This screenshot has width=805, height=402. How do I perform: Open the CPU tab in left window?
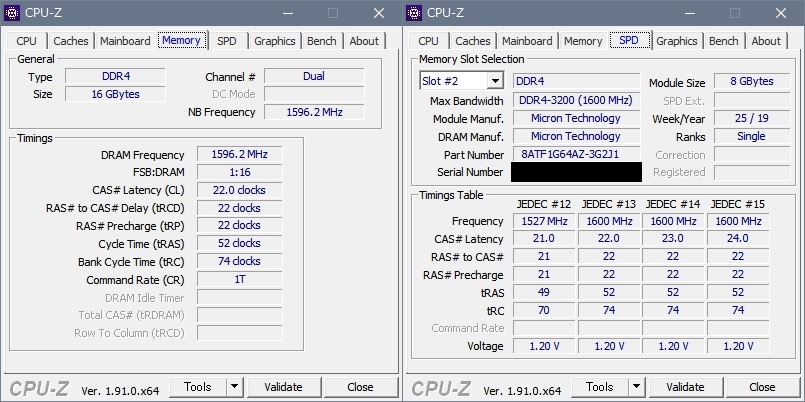click(27, 41)
